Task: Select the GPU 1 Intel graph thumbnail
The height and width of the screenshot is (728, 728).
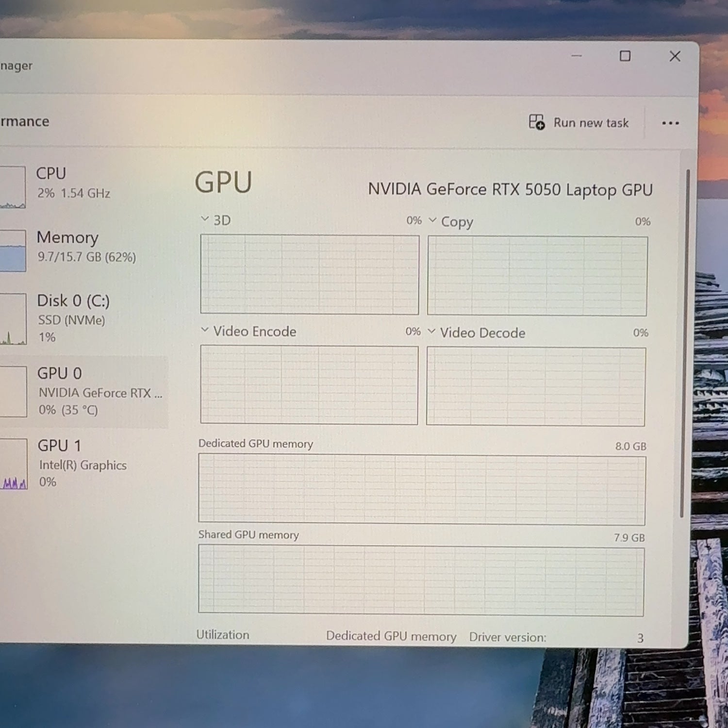Action: point(14,463)
